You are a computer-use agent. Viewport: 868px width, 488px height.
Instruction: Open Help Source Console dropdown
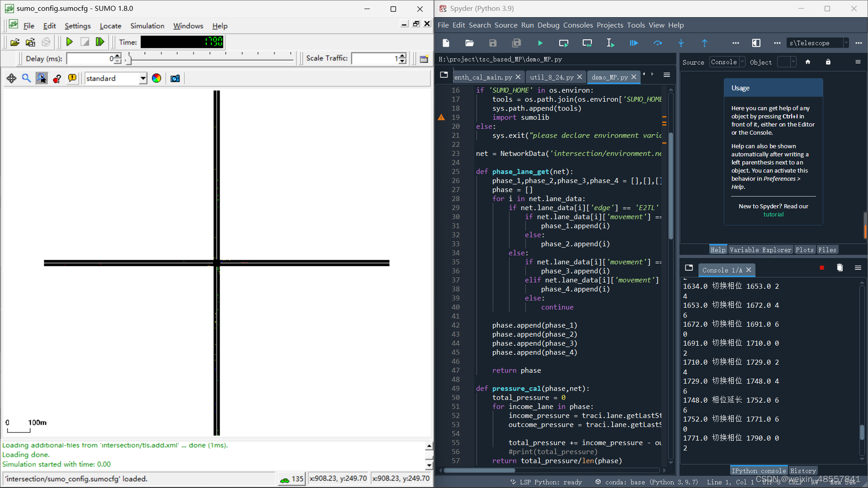pyautogui.click(x=727, y=62)
